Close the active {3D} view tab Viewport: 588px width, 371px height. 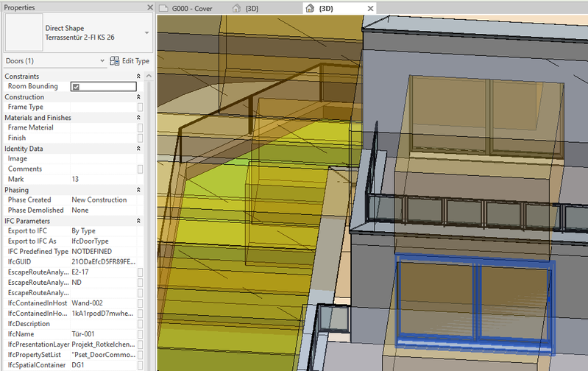tap(371, 9)
